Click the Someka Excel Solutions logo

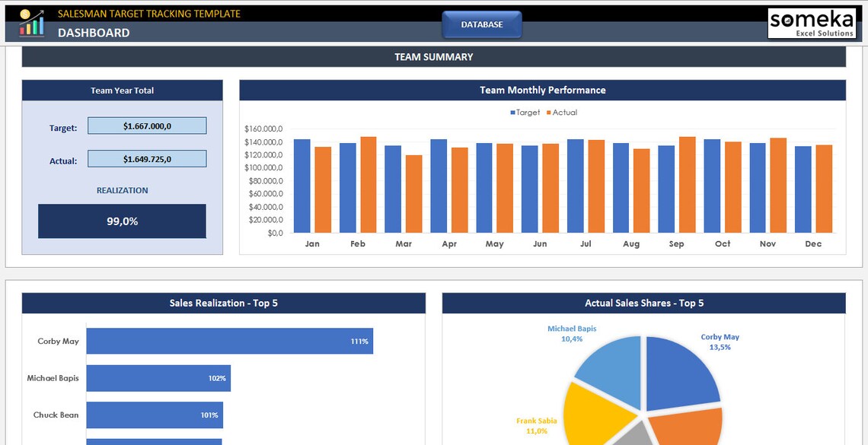(811, 21)
